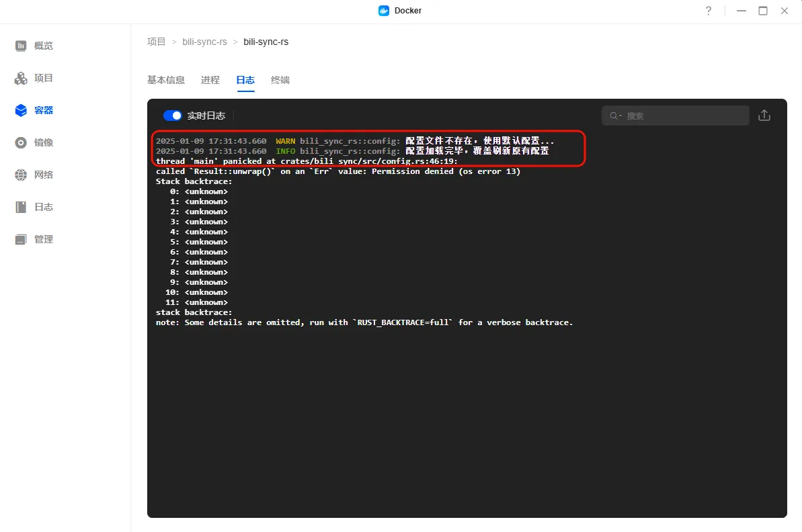Click the Management (管理) sidebar icon
The width and height of the screenshot is (802, 532).
click(x=21, y=239)
